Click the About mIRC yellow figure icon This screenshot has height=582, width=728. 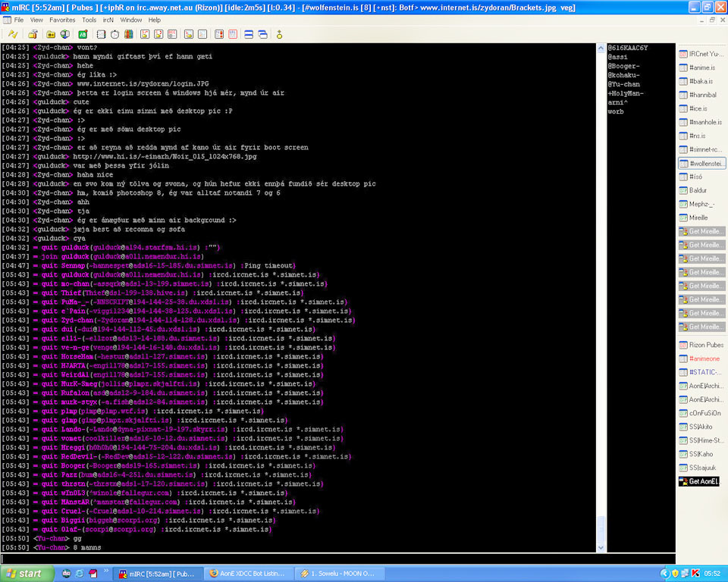279,34
